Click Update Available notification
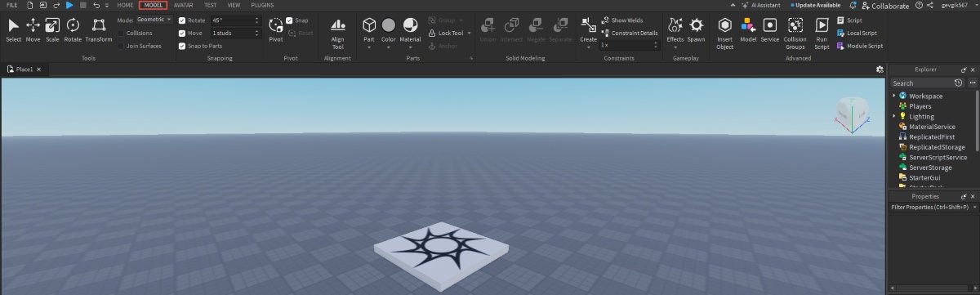This screenshot has height=295, width=980. pyautogui.click(x=818, y=5)
